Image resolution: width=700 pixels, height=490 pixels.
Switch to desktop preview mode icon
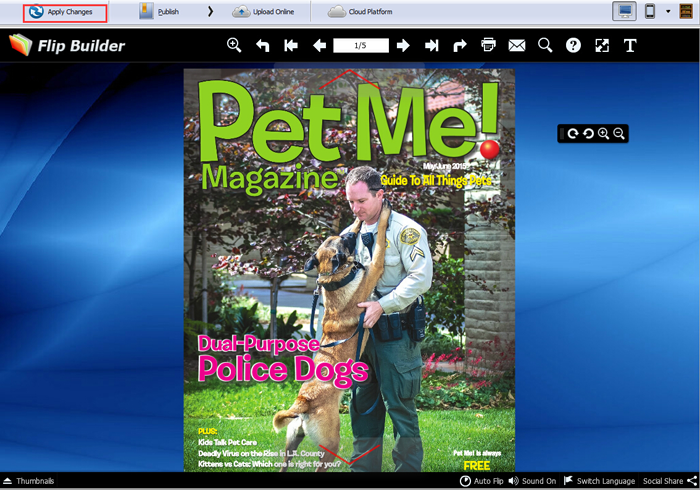pyautogui.click(x=624, y=11)
